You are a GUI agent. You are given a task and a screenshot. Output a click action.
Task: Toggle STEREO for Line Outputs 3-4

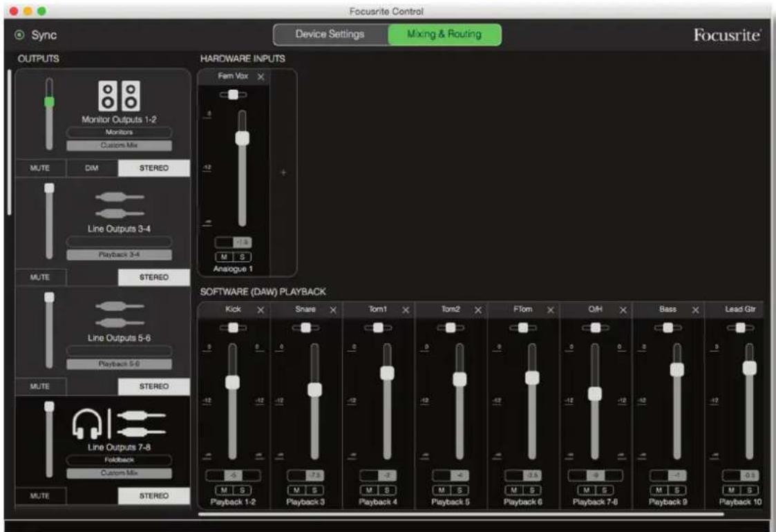[x=154, y=277]
